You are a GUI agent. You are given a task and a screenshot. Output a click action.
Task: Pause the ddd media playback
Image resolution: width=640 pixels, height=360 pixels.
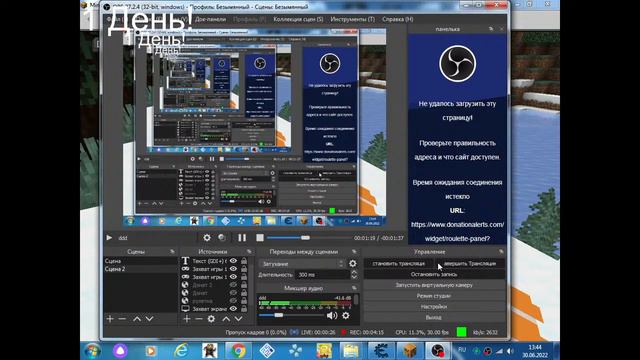(242, 238)
